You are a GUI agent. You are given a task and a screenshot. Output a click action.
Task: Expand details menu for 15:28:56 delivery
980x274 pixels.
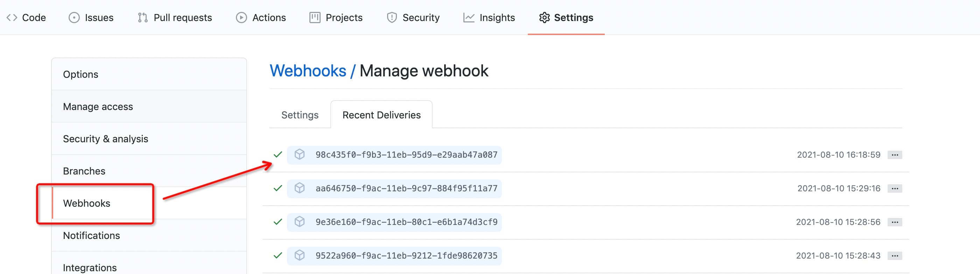pos(895,222)
